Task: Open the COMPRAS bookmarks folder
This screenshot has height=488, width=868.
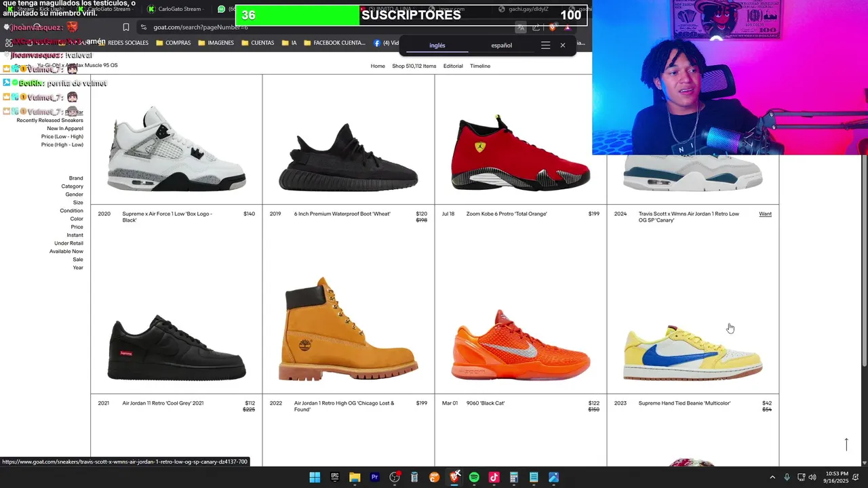Action: tap(174, 43)
